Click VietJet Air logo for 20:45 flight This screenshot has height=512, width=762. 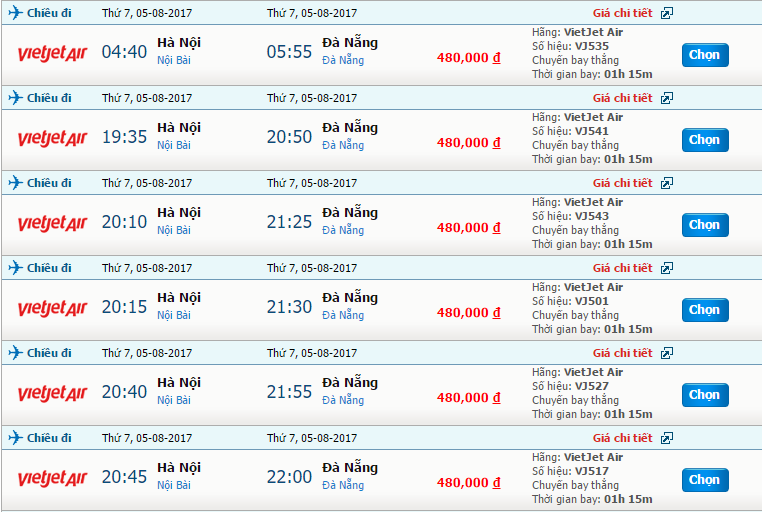click(x=54, y=478)
